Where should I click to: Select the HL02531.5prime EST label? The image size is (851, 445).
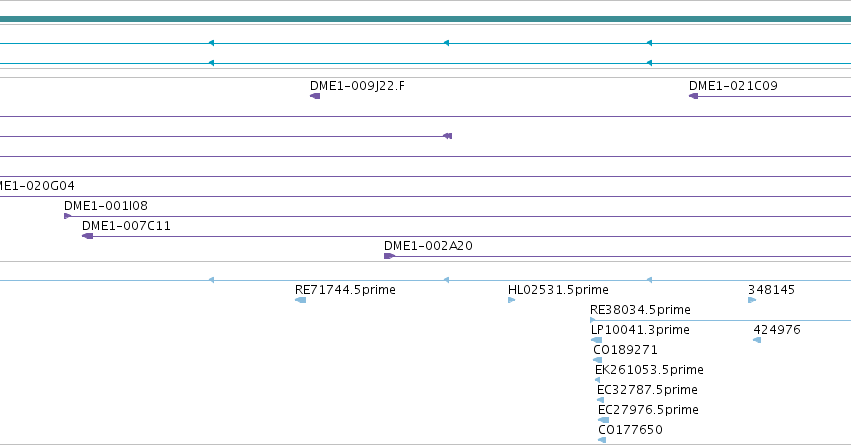tap(558, 290)
